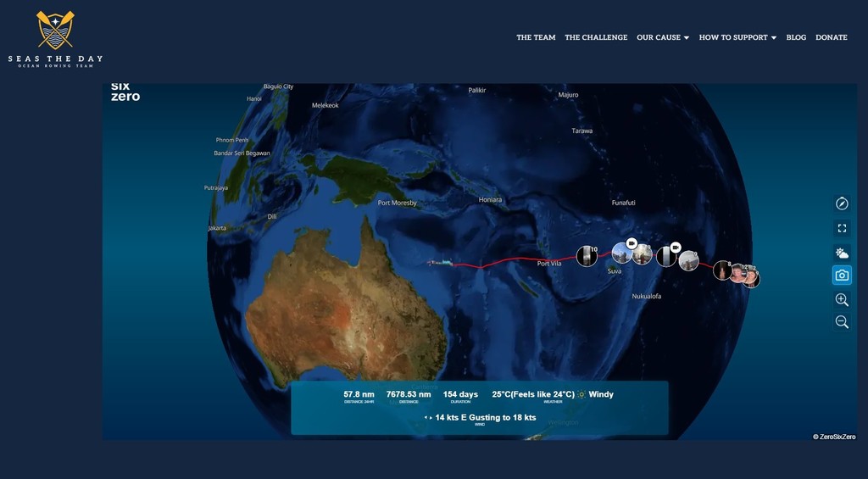Expand the How To Support dropdown
The image size is (868, 479).
point(737,37)
